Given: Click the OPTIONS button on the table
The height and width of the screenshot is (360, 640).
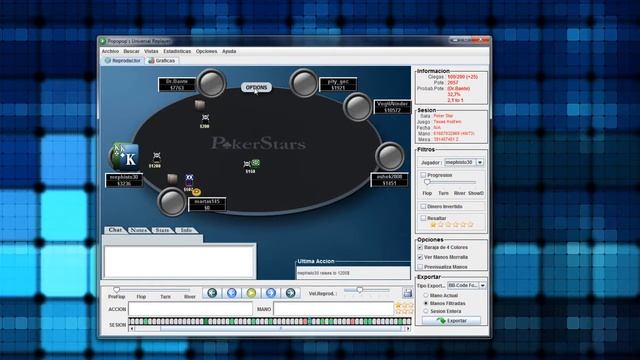Looking at the screenshot, I should coord(256,87).
